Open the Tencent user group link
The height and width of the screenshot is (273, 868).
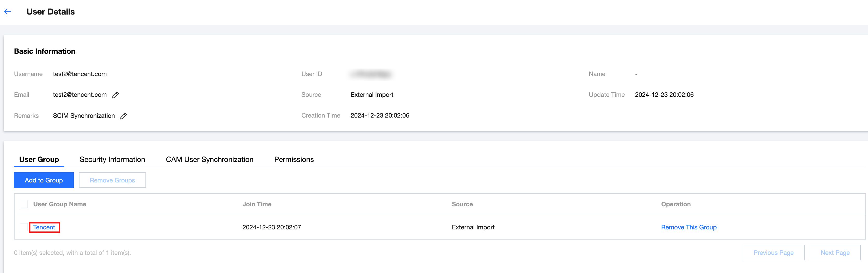(44, 228)
